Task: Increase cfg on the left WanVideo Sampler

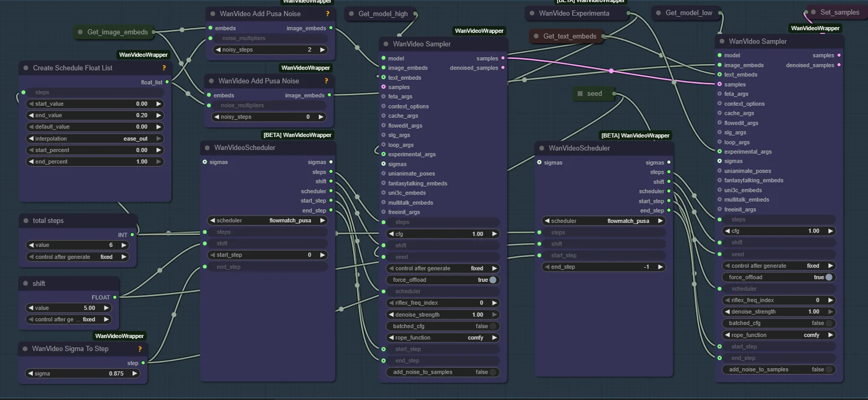Action: click(x=494, y=234)
